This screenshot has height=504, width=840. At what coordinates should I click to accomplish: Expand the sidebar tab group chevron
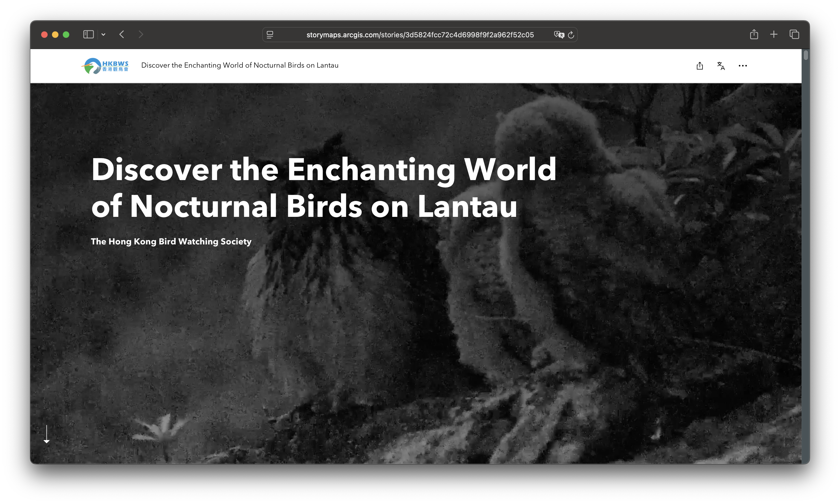[103, 34]
